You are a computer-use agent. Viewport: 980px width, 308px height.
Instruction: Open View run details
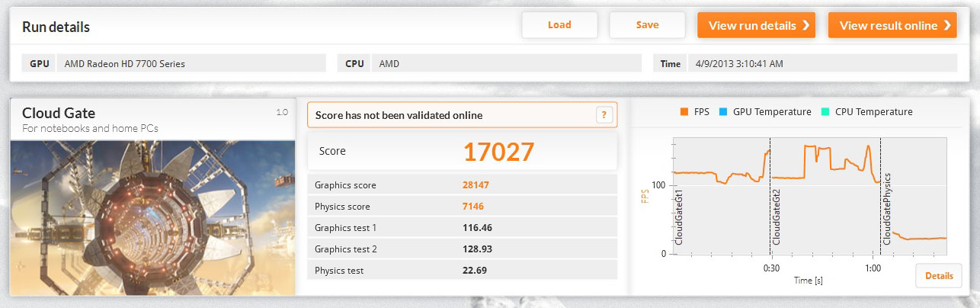click(756, 25)
